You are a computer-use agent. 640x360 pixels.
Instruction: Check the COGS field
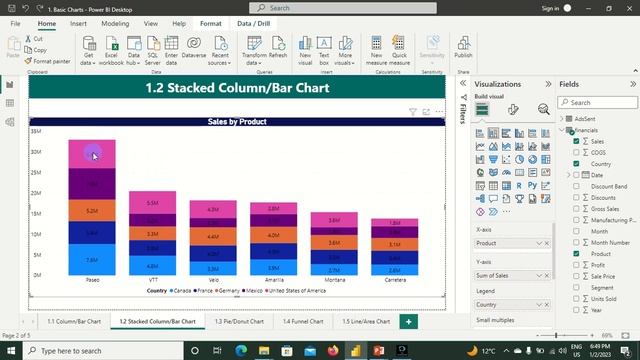pyautogui.click(x=576, y=152)
